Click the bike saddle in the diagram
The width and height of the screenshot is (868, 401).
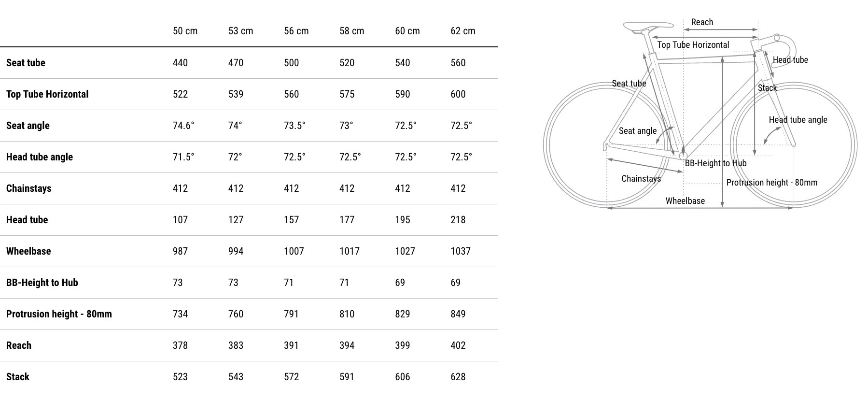point(647,26)
